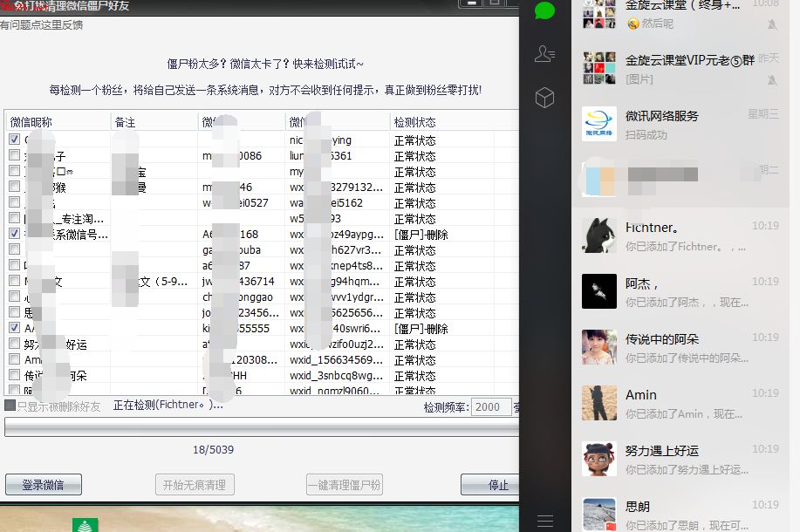800x532 pixels.
Task: Click mute bell icon on 金旋云课堂(终身+ chat
Action: (x=772, y=24)
